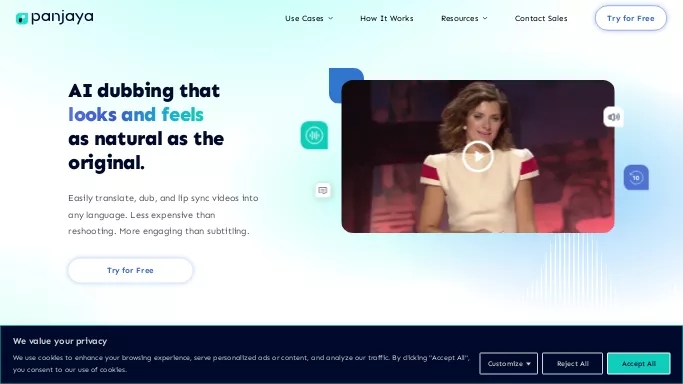This screenshot has width=683, height=384.
Task: Open the Contact Sales link
Action: pyautogui.click(x=541, y=18)
